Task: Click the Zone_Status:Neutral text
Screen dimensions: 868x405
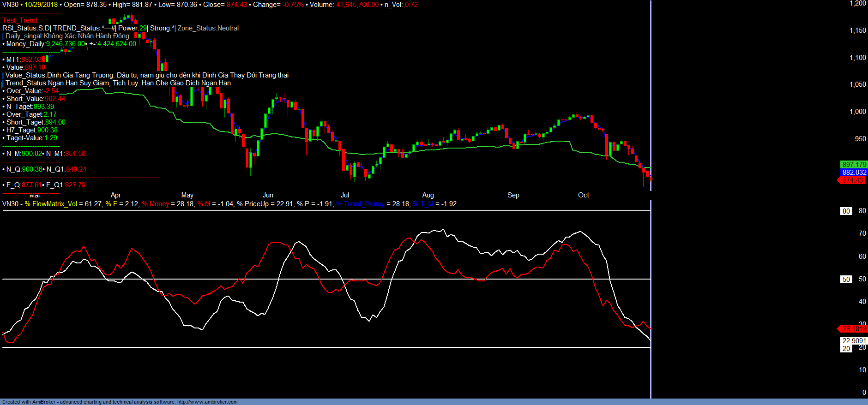Action: (x=208, y=28)
